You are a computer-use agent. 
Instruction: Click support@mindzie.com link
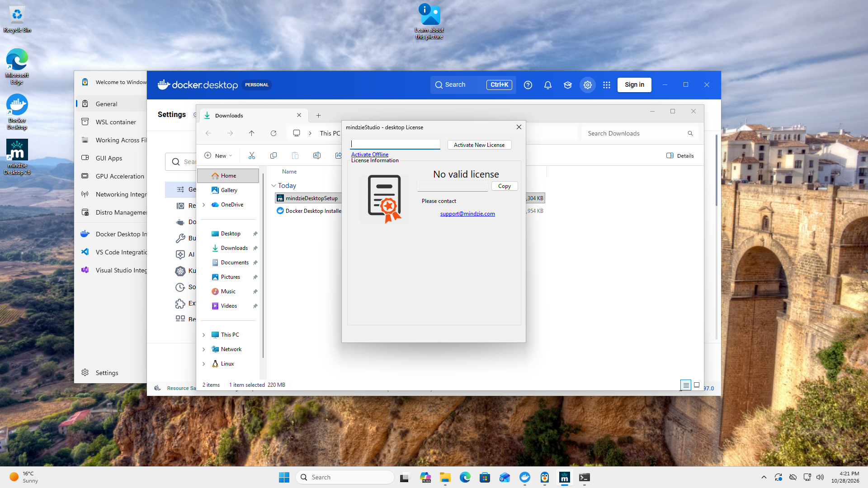click(x=467, y=214)
